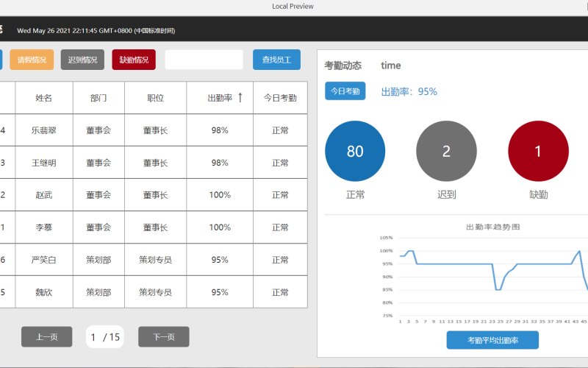Click the 姓名 column header
Screen dimensions: 588x368
pos(44,98)
